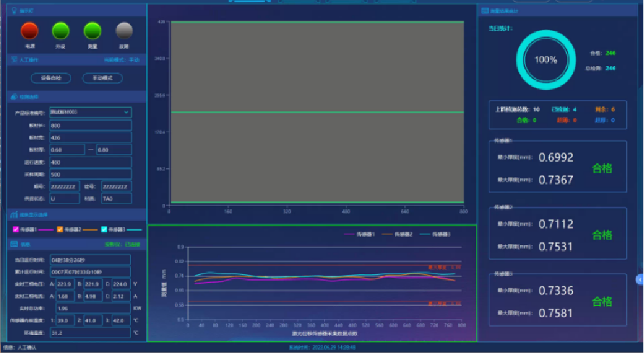Click the third green indicator light
644x353 pixels.
tap(92, 31)
